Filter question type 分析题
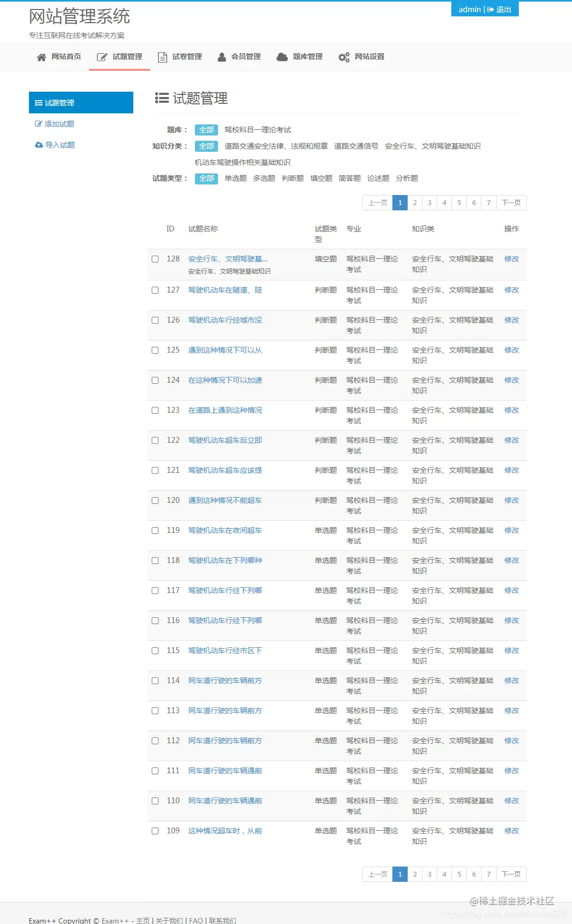 [x=407, y=178]
